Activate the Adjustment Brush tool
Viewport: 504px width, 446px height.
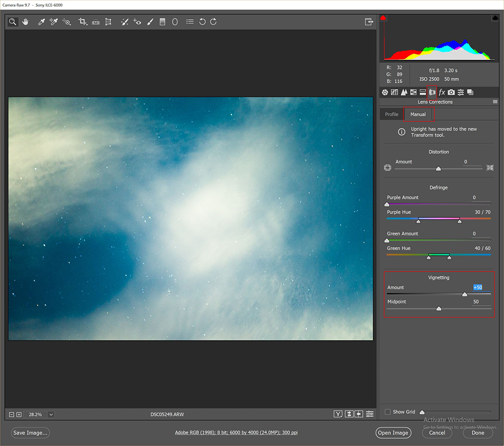[x=150, y=22]
